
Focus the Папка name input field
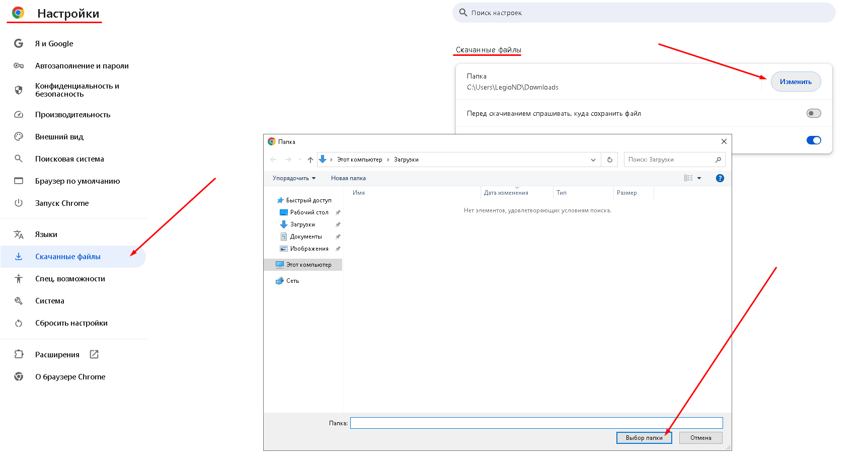pyautogui.click(x=536, y=423)
